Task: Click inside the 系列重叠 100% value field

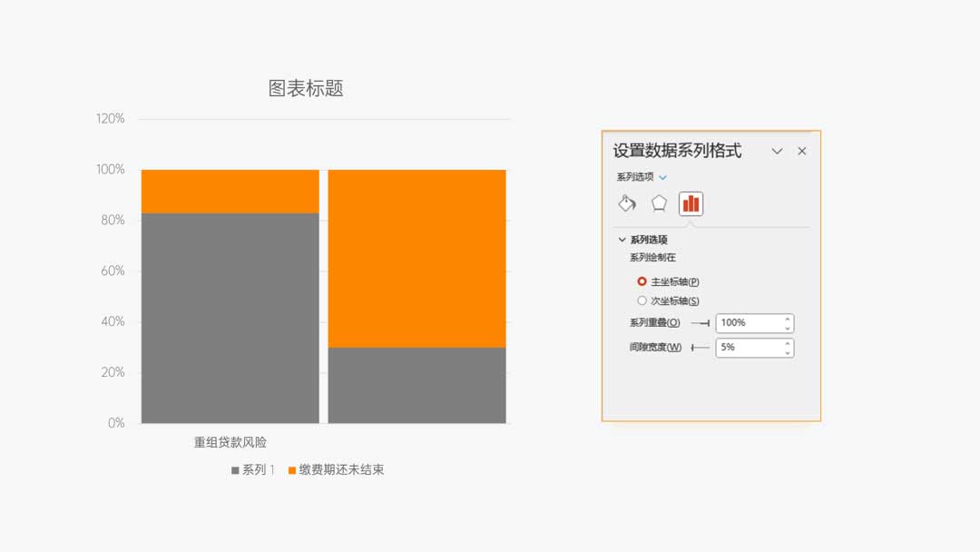Action: click(x=744, y=322)
